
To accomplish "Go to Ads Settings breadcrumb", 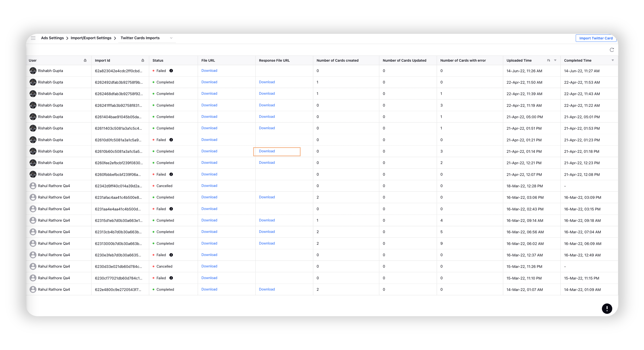I will pyautogui.click(x=52, y=38).
